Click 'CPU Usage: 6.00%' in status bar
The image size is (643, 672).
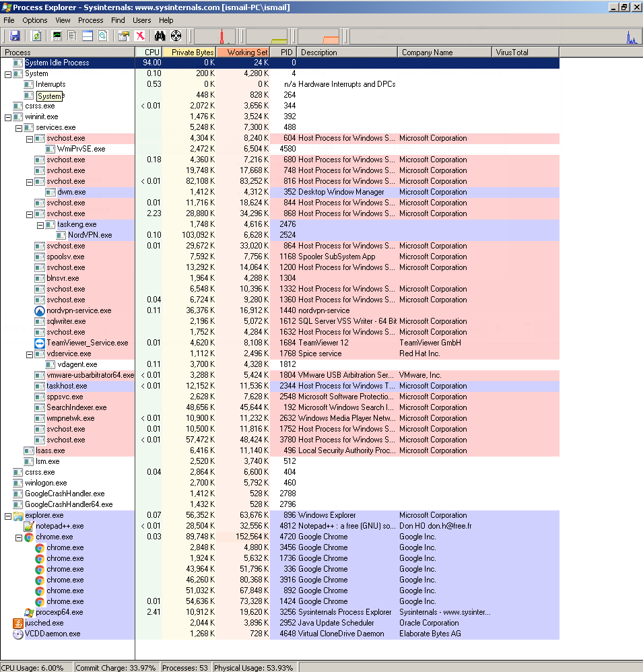(32, 668)
